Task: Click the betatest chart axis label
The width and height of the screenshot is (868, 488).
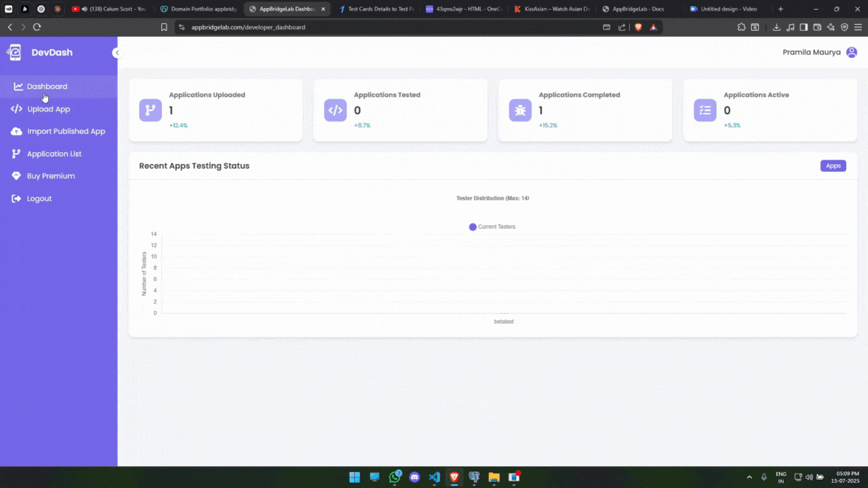Action: pyautogui.click(x=504, y=322)
